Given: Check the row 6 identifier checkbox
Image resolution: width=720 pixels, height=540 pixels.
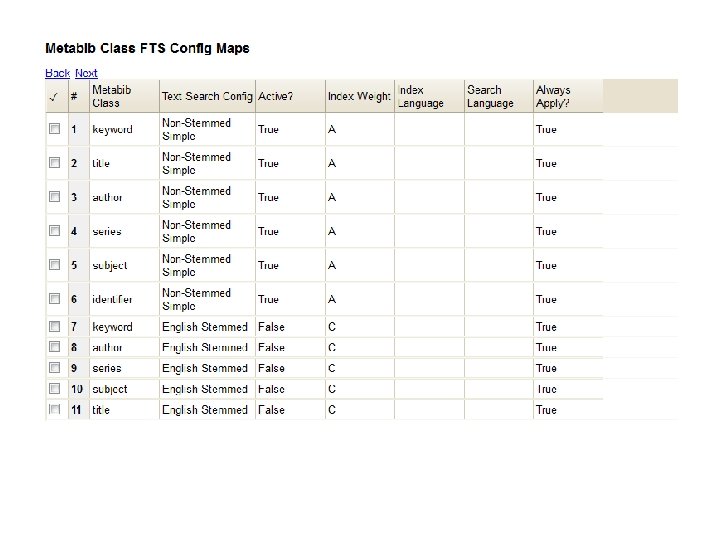Looking at the screenshot, I should click(x=55, y=300).
